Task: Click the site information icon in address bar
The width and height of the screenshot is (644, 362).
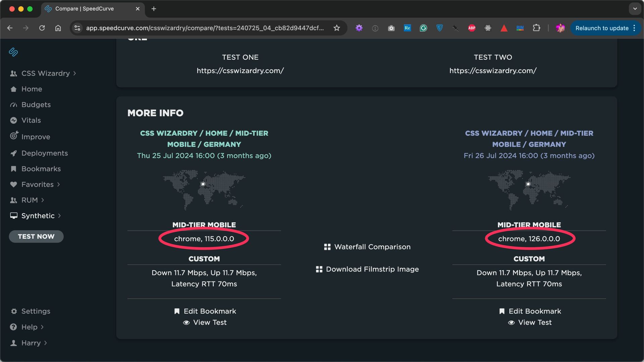Action: [77, 28]
